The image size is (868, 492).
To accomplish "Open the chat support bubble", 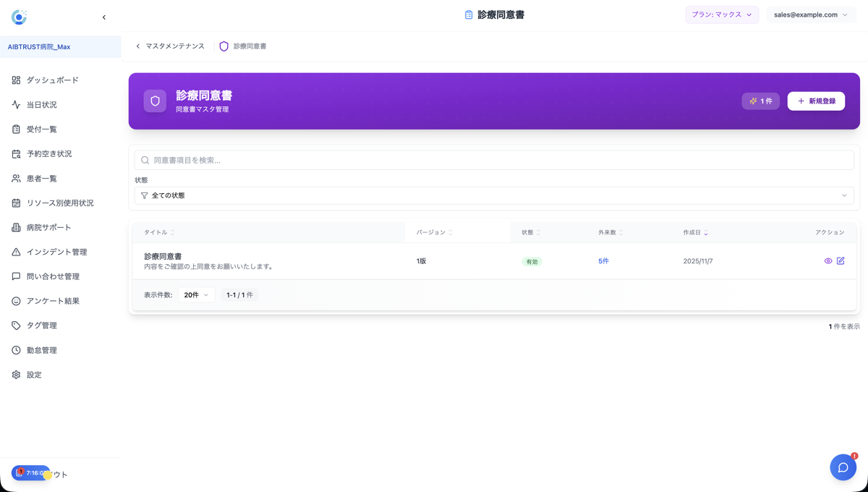I will coord(843,467).
